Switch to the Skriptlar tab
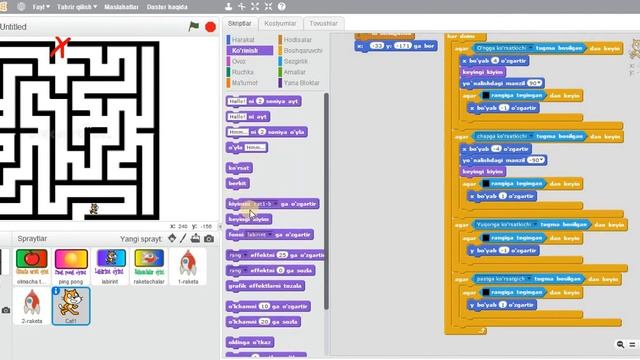Screen dimensions: 640x360 (x=240, y=23)
